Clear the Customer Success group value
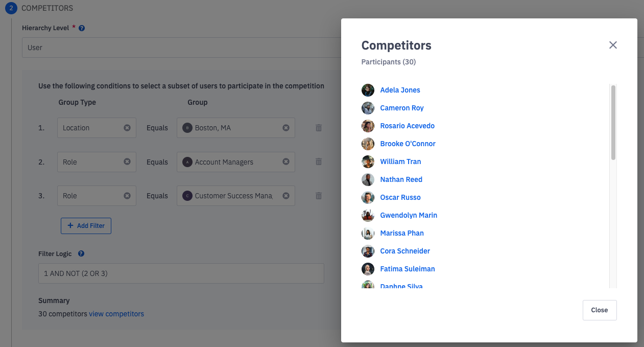This screenshot has width=644, height=347. [x=286, y=196]
